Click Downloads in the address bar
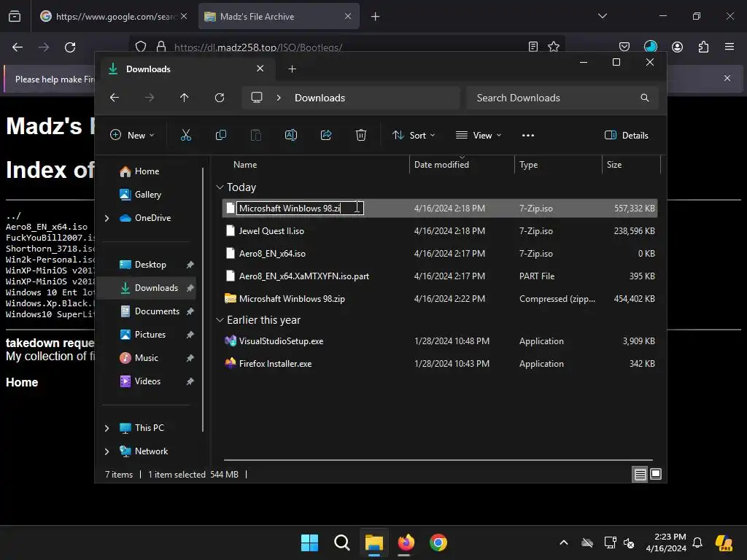Image resolution: width=747 pixels, height=560 pixels. pyautogui.click(x=320, y=98)
